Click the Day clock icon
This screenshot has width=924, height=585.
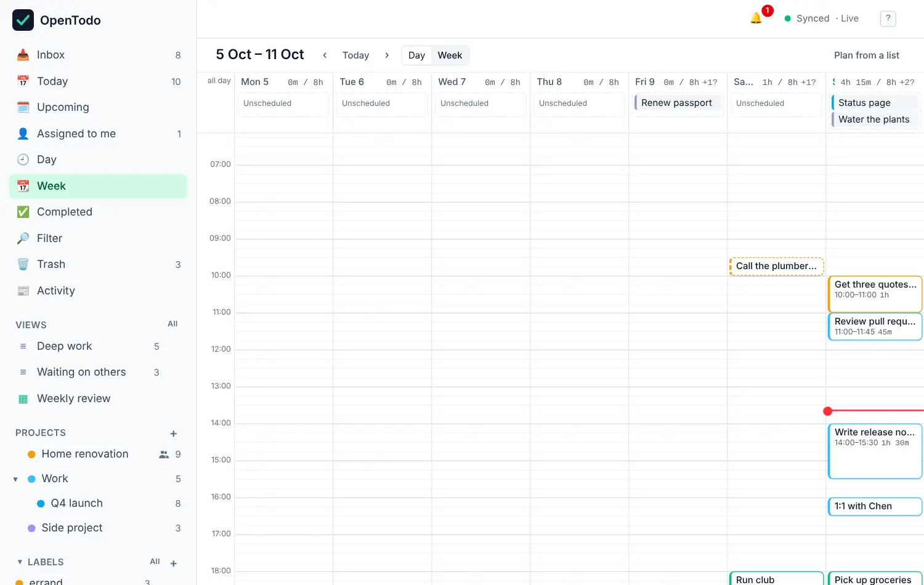23,159
